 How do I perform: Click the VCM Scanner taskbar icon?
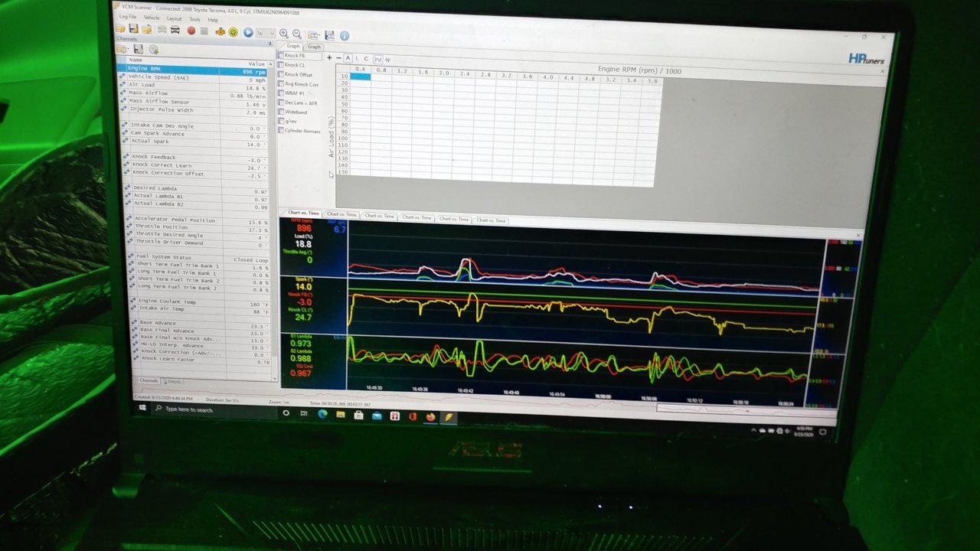coord(449,418)
